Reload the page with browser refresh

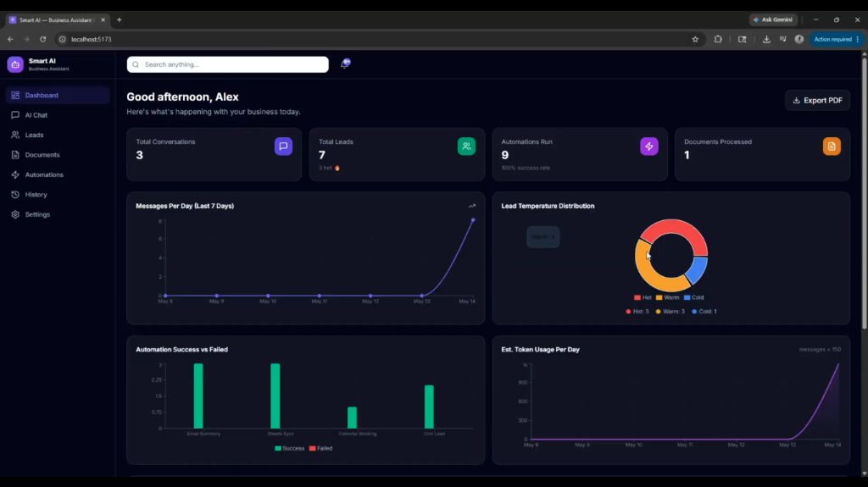coord(42,39)
